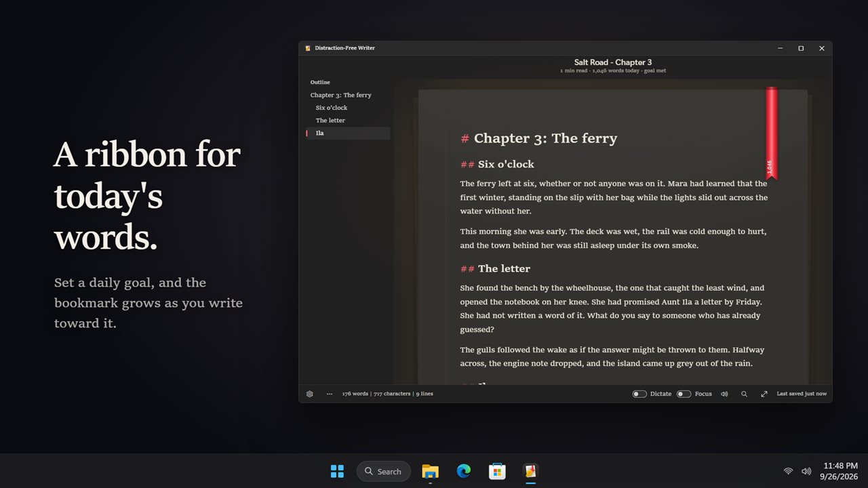Click the 'Last saved just now' status text

(x=802, y=394)
